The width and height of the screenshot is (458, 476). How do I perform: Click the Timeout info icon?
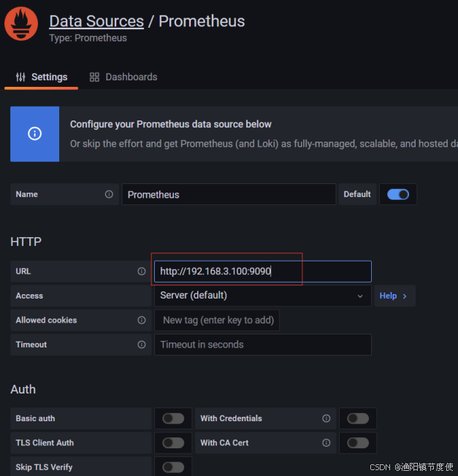point(142,345)
